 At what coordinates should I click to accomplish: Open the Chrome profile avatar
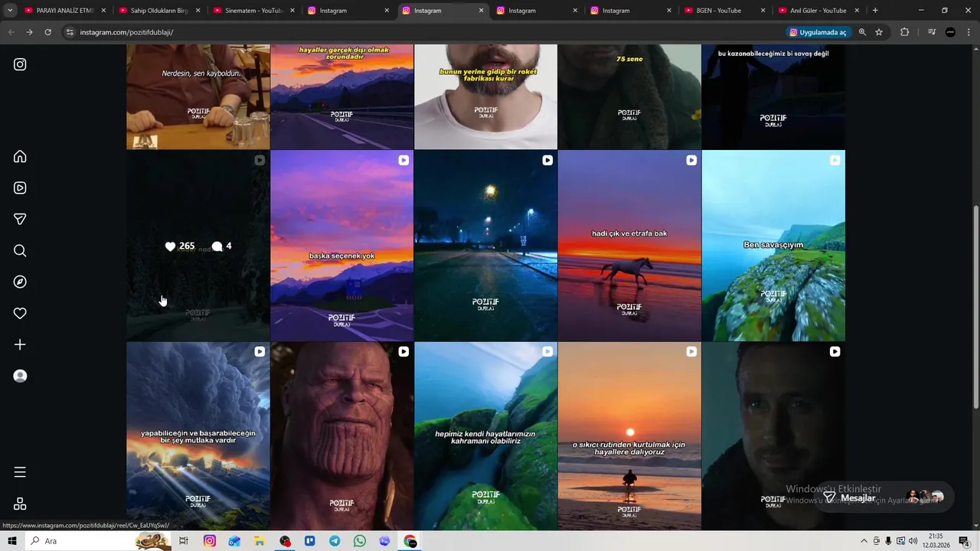[x=950, y=32]
